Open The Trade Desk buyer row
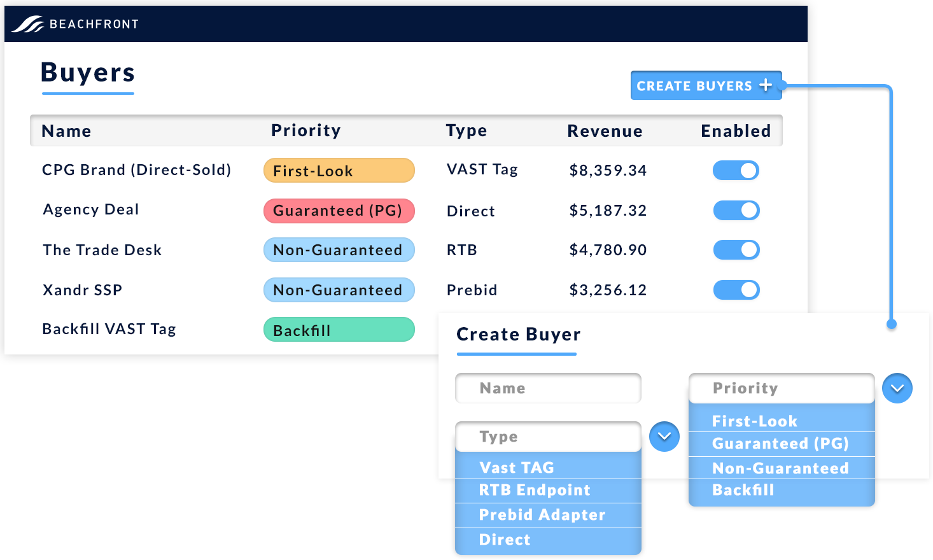Viewport: 933px width, 560px height. point(102,250)
